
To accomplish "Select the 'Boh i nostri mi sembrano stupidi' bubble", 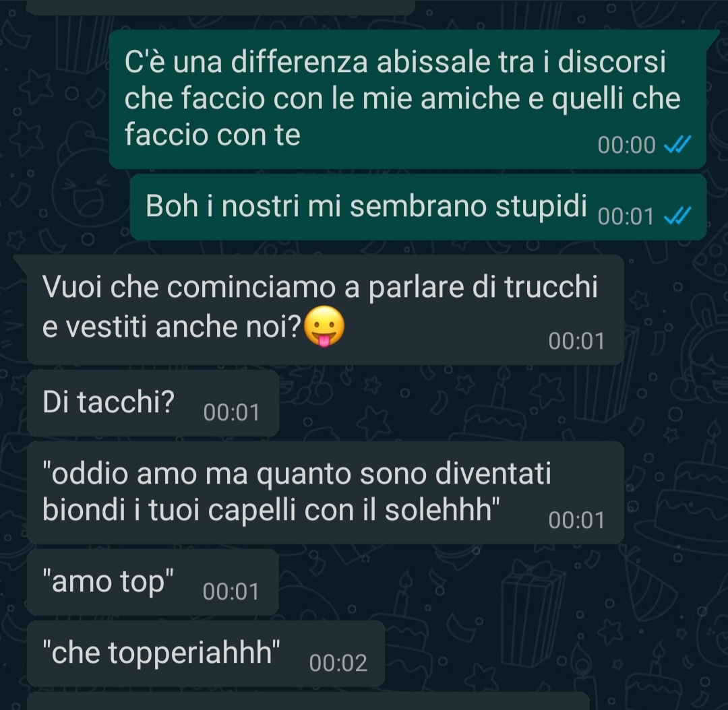I will [x=419, y=207].
